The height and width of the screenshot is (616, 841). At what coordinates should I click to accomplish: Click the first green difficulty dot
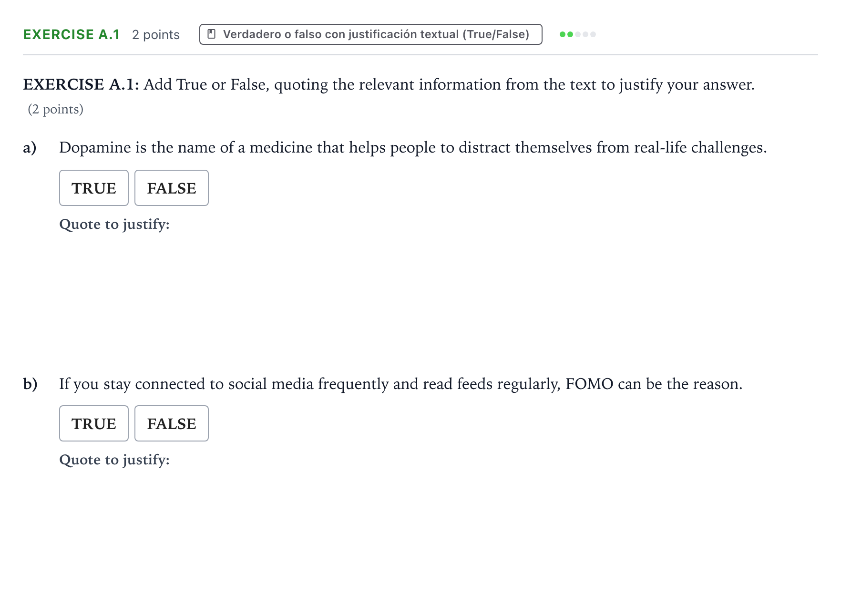pos(563,34)
